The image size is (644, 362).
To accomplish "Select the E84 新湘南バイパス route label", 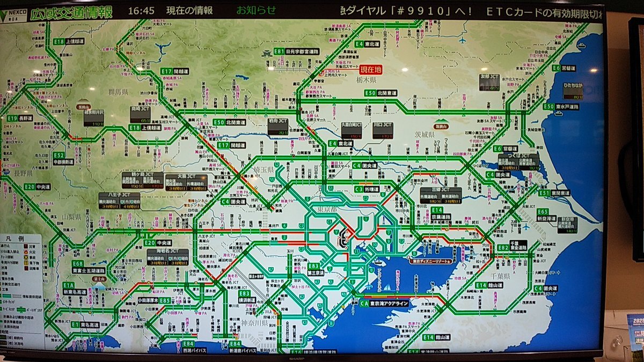I will click(x=243, y=346).
